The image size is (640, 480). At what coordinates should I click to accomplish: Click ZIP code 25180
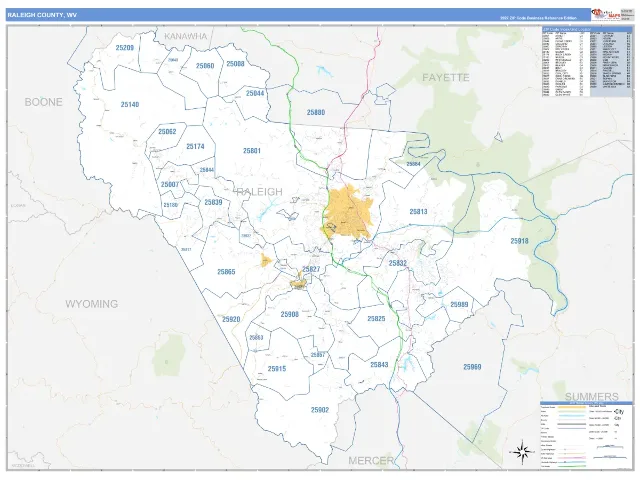[171, 205]
